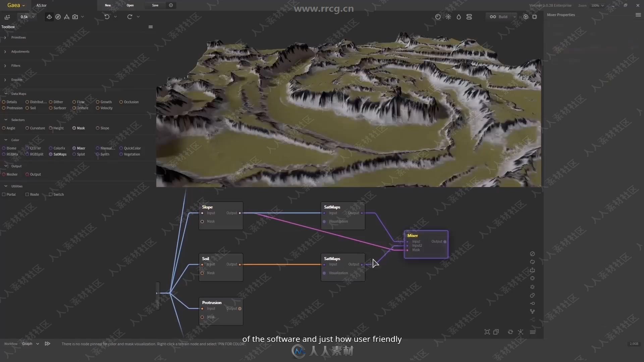
Task: Click the stacked pills icon in the viewport toolbar
Action: [x=469, y=17]
